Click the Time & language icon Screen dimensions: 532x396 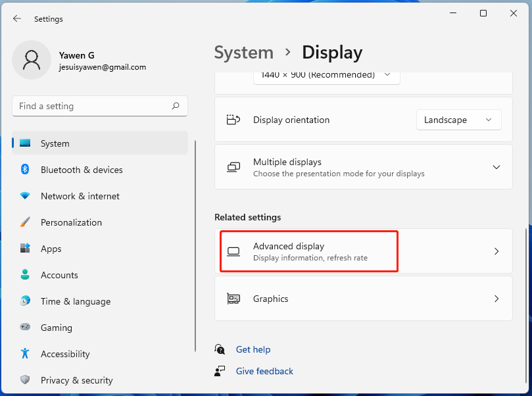click(26, 301)
